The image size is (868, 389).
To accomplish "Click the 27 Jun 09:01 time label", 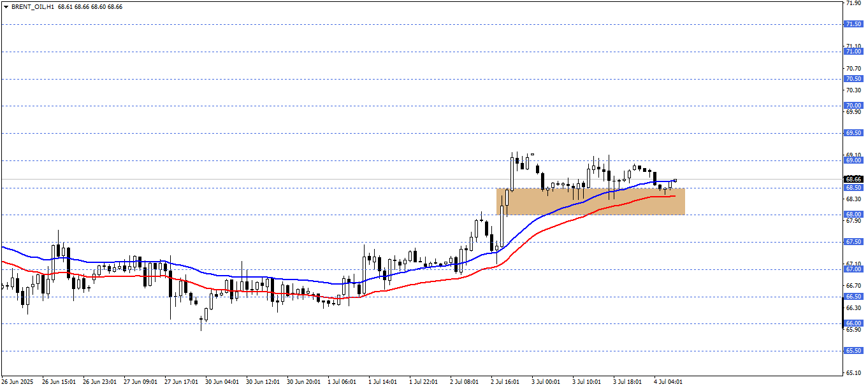I will click(x=140, y=382).
